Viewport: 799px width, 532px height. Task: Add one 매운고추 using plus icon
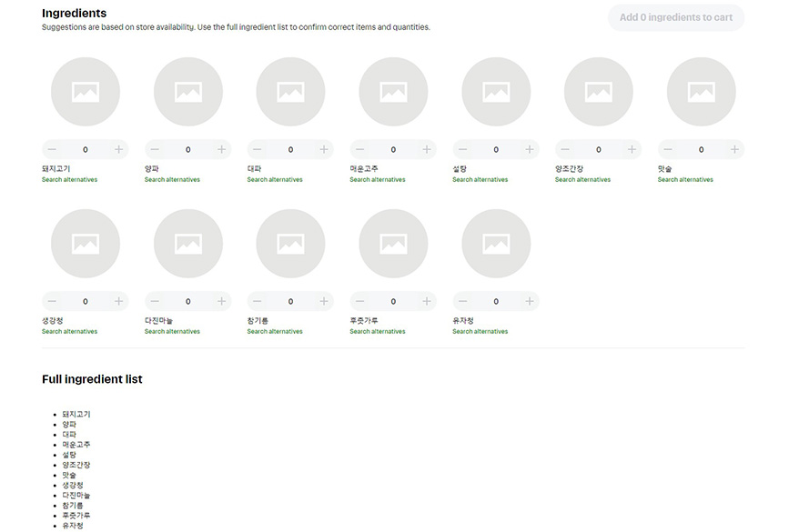click(x=427, y=149)
